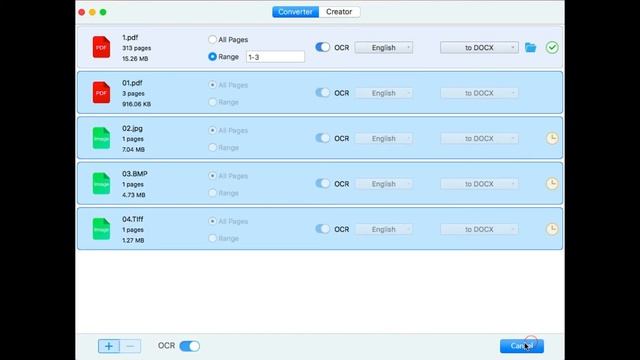The width and height of the screenshot is (640, 360).
Task: Switch to the Converter tab
Action: pyautogui.click(x=296, y=12)
